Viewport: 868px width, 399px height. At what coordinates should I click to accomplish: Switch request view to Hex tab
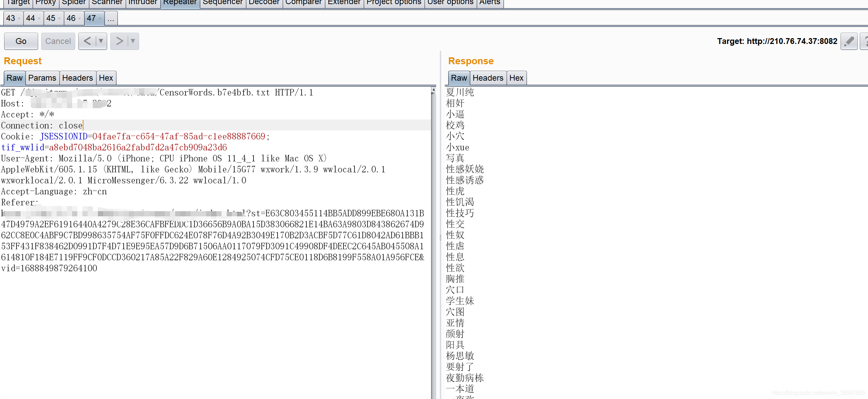pyautogui.click(x=106, y=78)
